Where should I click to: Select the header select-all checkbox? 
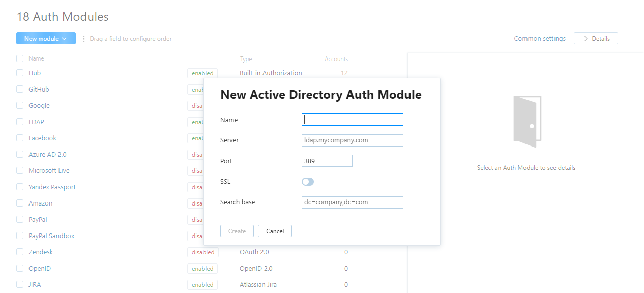tap(19, 58)
